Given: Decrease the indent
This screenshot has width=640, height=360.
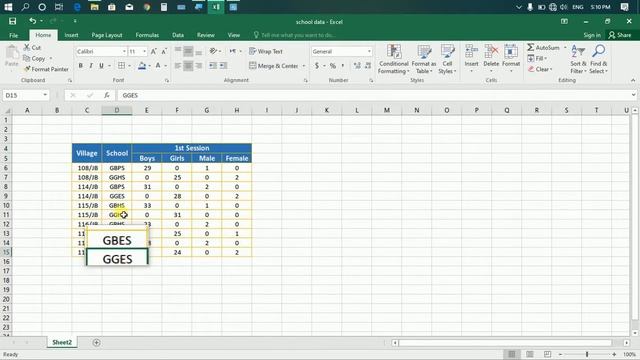Looking at the screenshot, I should pyautogui.click(x=213, y=65).
